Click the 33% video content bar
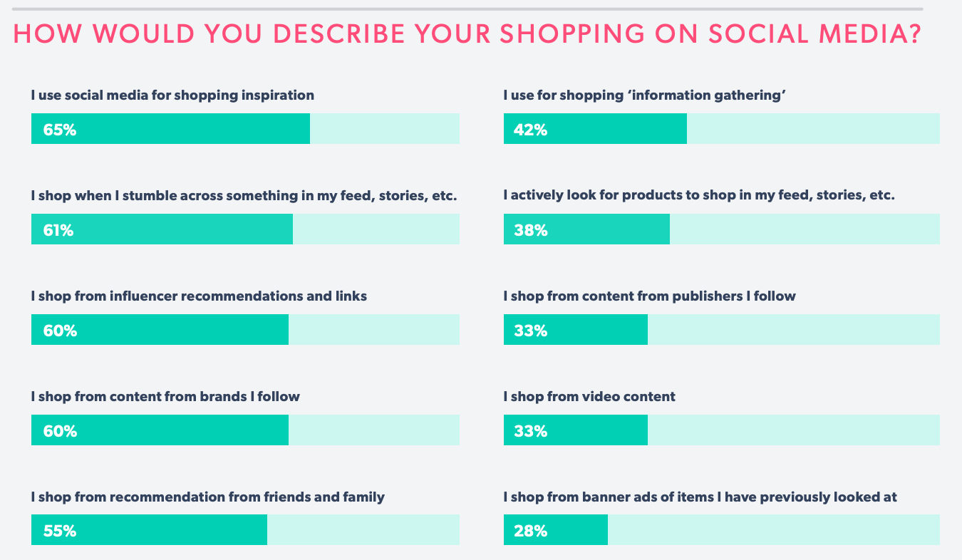 576,430
